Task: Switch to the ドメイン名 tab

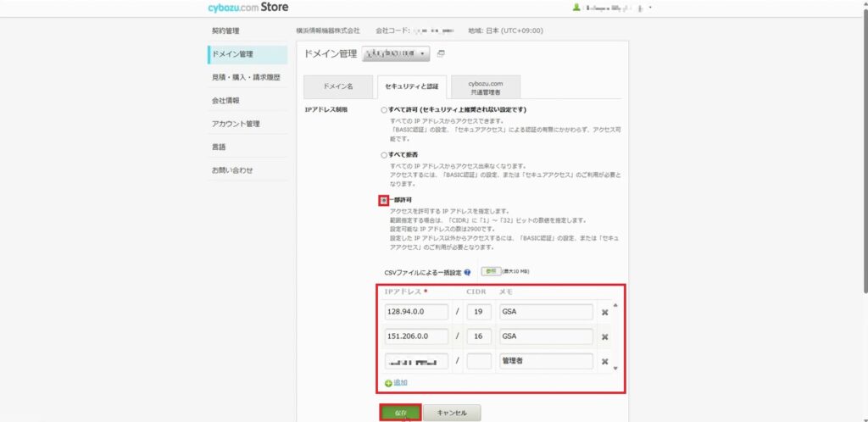Action: [x=337, y=87]
